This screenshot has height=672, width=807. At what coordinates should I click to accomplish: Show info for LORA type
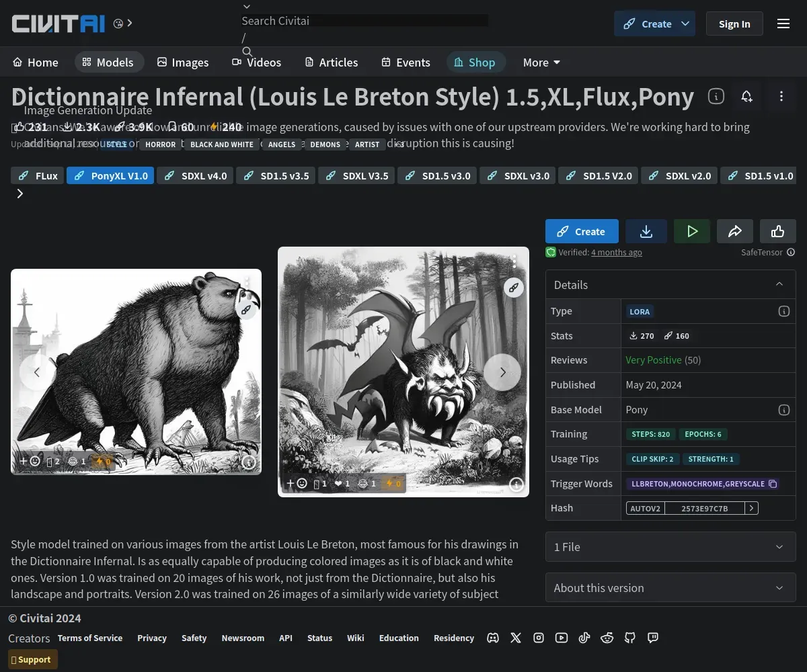783,311
